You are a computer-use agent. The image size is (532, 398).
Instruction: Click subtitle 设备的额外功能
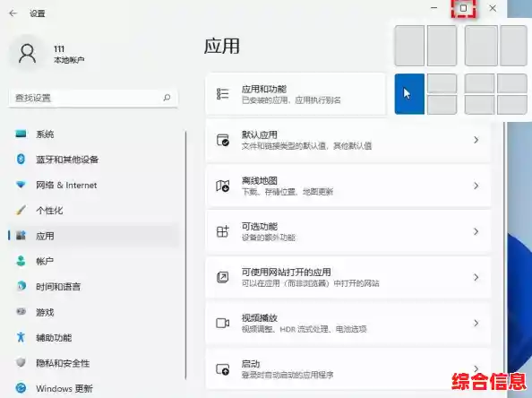[269, 238]
